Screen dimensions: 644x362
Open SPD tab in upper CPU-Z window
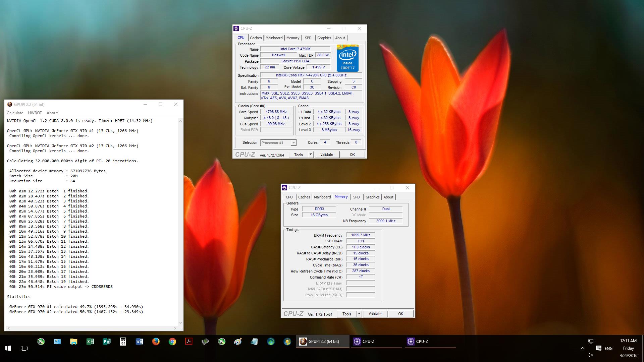pos(308,38)
